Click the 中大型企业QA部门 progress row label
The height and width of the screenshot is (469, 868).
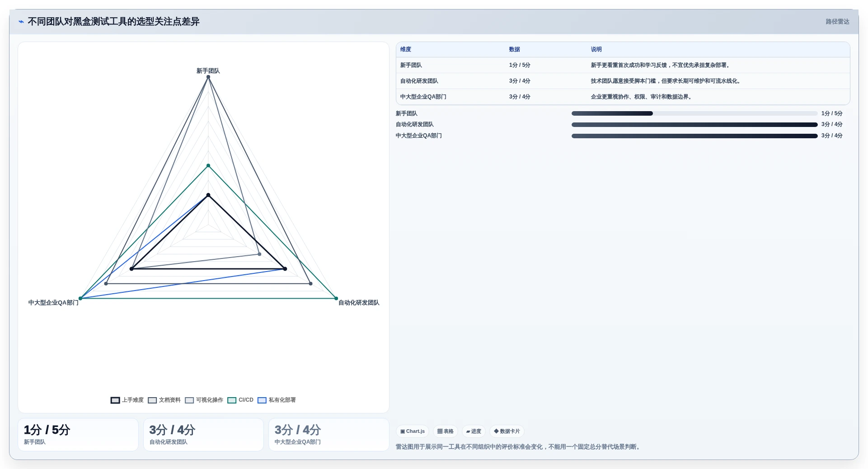coord(419,136)
